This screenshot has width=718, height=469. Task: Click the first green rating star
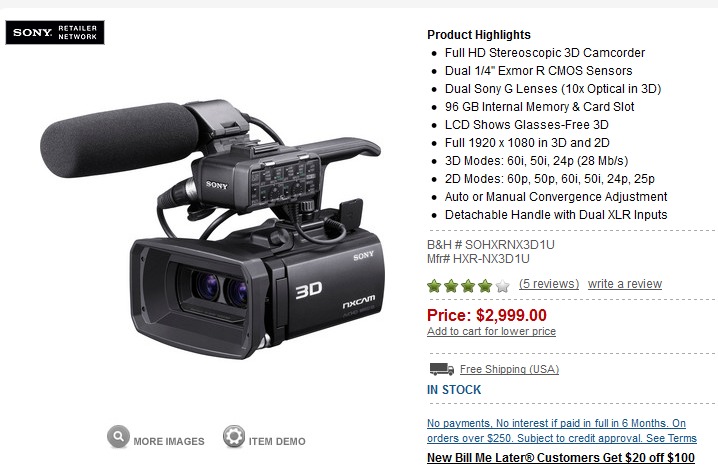434,286
